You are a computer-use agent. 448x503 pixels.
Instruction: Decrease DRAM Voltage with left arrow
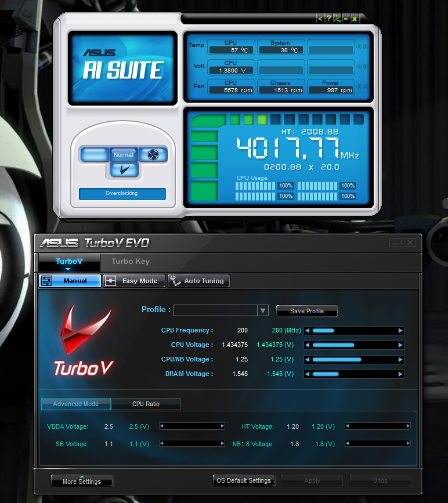(308, 374)
